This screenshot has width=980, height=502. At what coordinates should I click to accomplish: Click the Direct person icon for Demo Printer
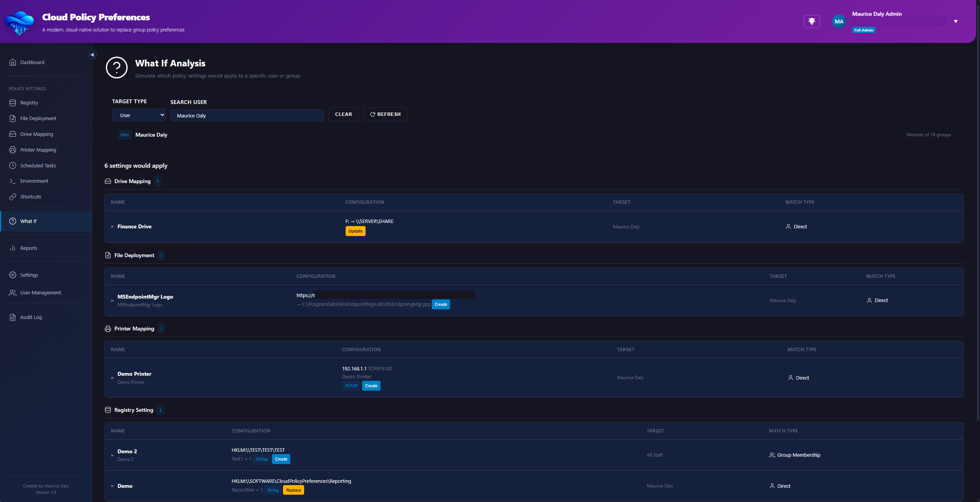click(791, 378)
